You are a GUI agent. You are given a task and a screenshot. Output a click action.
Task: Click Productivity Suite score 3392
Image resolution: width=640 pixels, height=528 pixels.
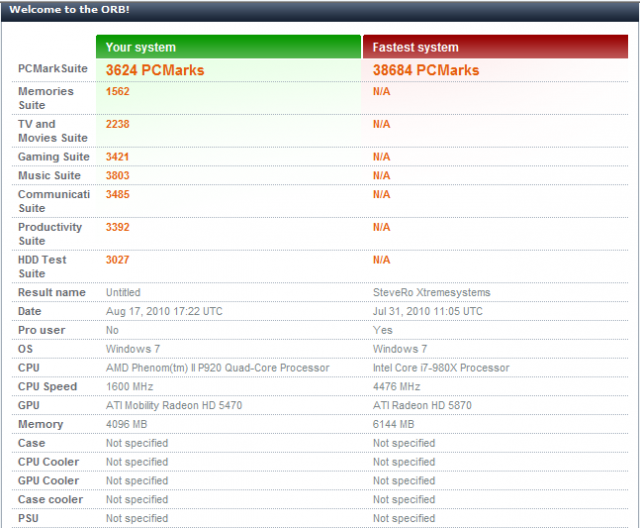coord(118,227)
